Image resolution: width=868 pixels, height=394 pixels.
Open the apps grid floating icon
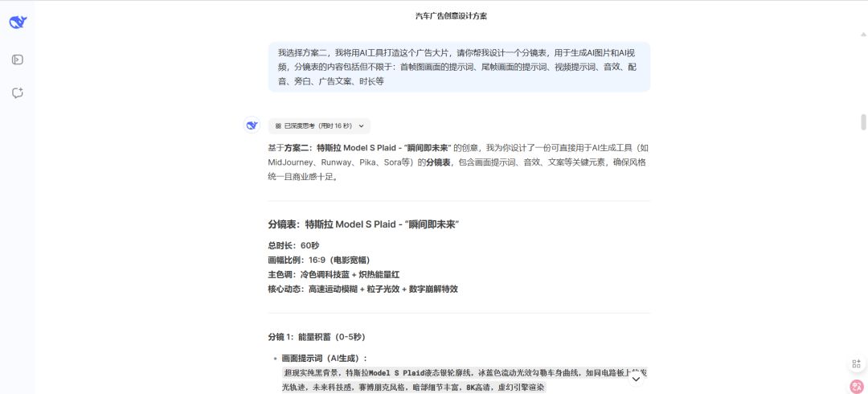pyautogui.click(x=857, y=363)
